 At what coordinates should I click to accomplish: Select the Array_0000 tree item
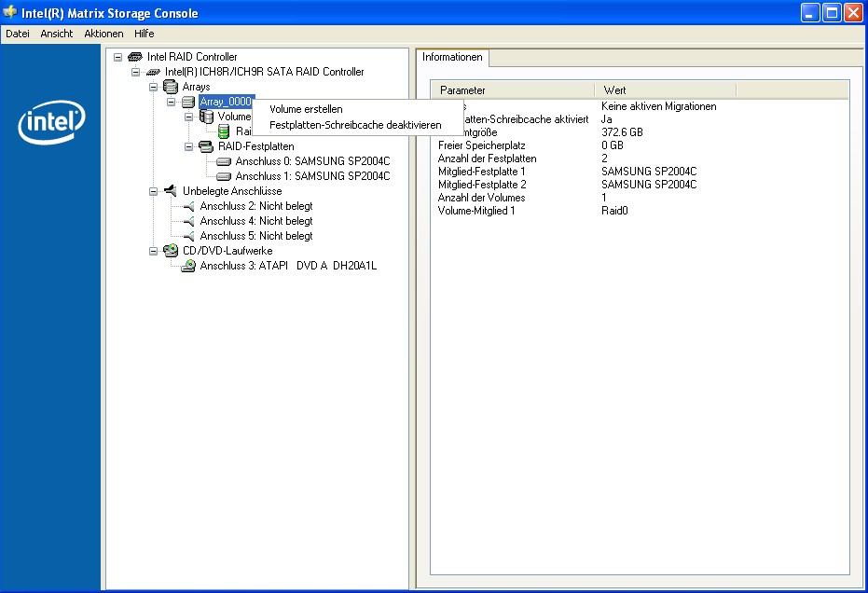[226, 102]
